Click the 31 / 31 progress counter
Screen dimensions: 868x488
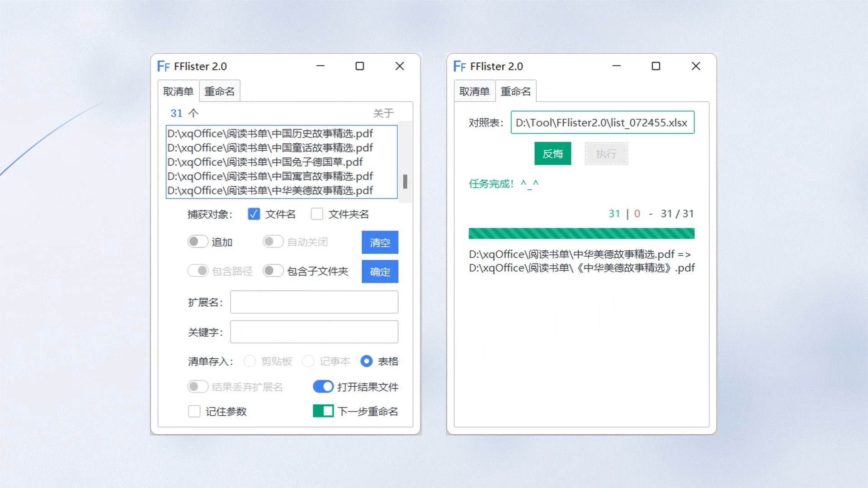pyautogui.click(x=677, y=214)
